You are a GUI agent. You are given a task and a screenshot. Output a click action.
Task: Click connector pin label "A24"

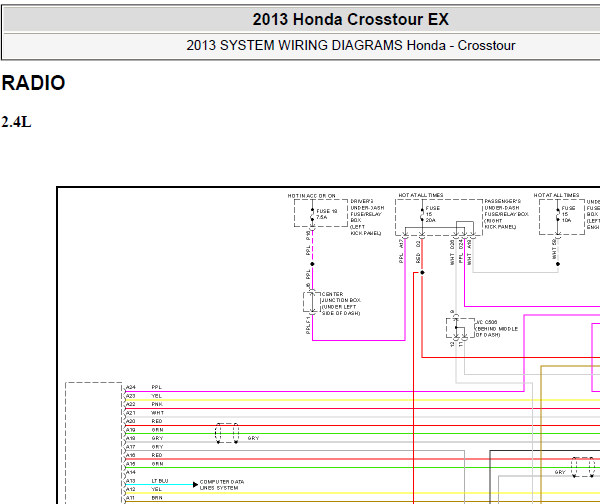(131, 387)
